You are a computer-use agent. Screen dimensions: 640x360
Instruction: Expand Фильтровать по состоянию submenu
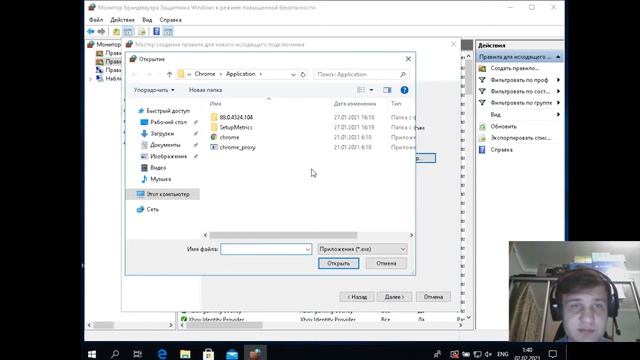coord(519,91)
